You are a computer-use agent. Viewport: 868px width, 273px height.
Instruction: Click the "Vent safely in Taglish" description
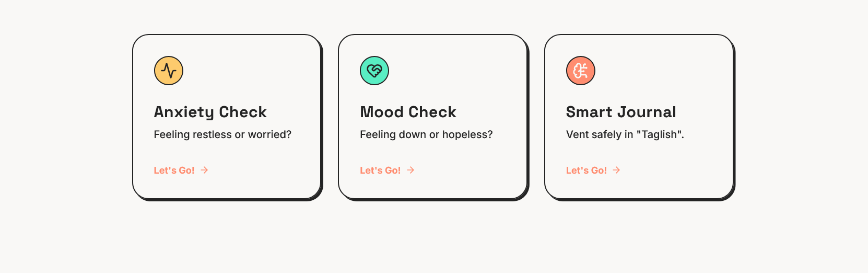pos(625,134)
